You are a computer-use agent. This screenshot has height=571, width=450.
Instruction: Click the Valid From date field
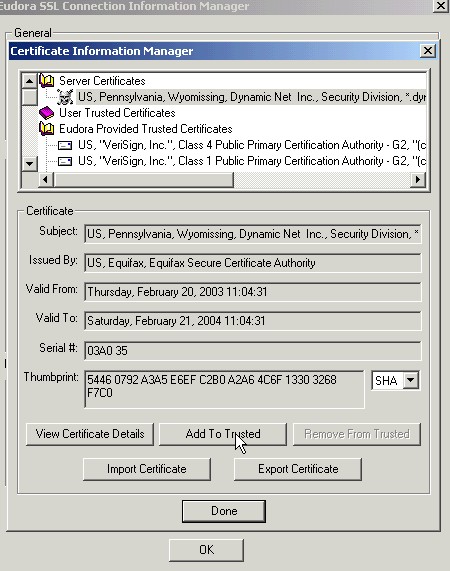pos(253,292)
